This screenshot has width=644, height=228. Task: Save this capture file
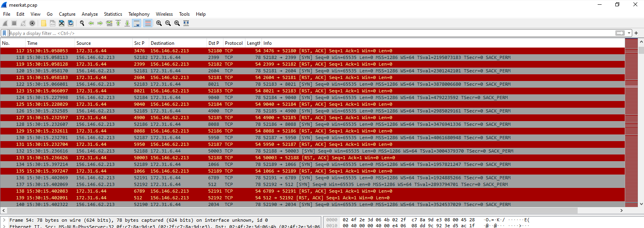(53, 23)
